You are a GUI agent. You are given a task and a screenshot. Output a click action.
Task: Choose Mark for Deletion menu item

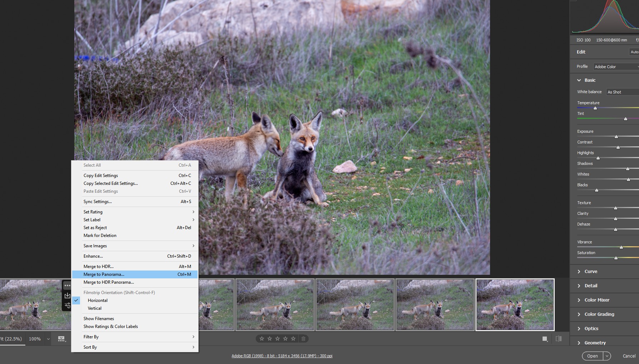[x=135, y=236]
